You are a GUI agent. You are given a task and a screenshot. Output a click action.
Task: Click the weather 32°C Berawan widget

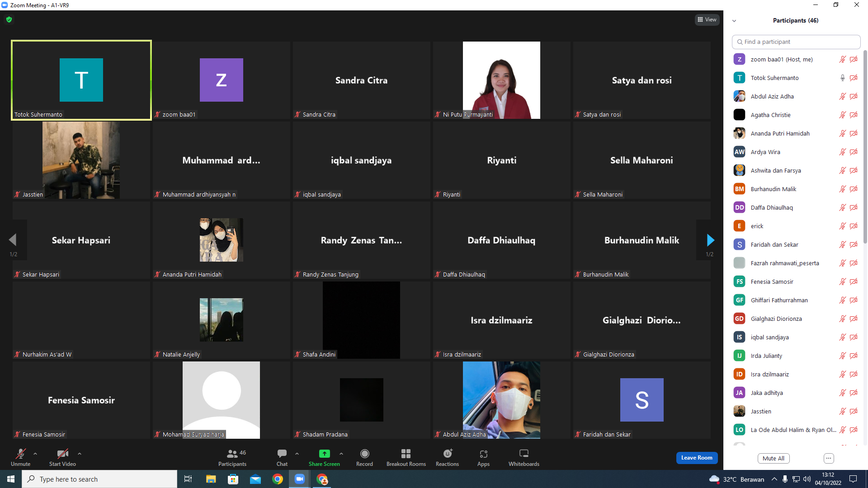click(737, 479)
